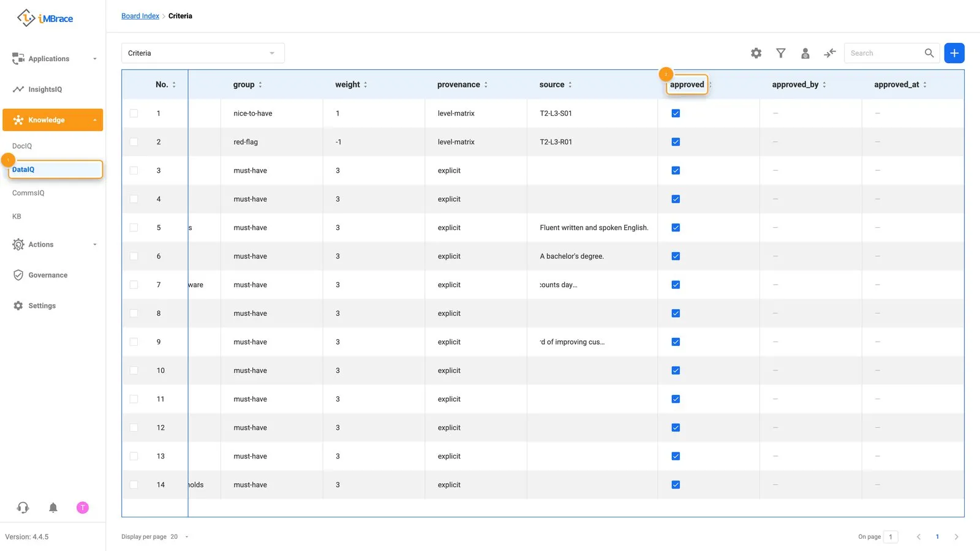
Task: Open notifications bell icon
Action: (x=53, y=508)
